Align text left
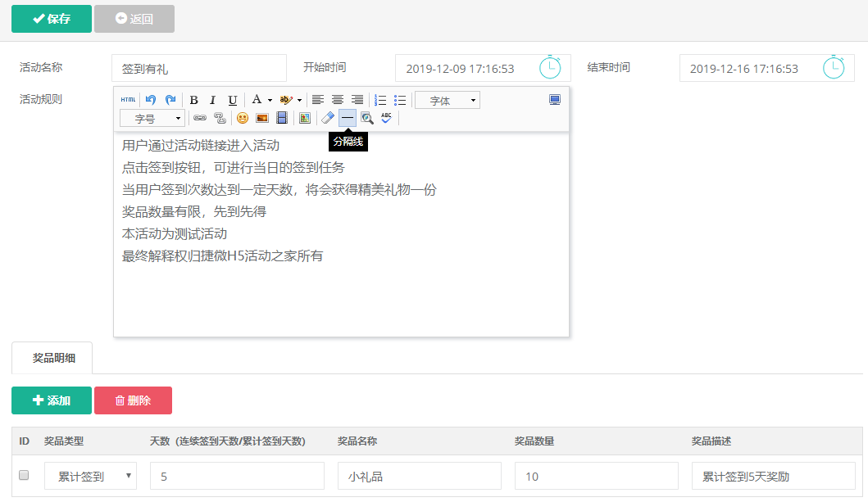 [x=318, y=100]
